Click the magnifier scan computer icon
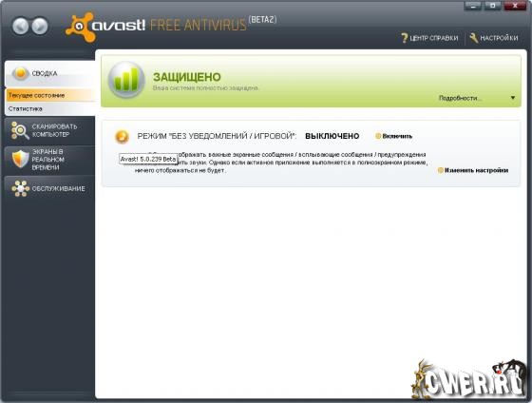 [20, 130]
